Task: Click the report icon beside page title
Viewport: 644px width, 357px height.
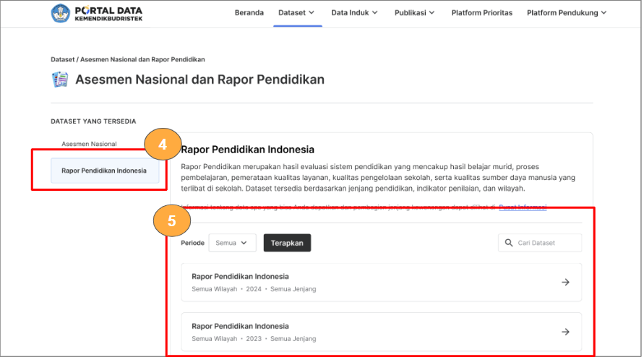Action: tap(60, 79)
